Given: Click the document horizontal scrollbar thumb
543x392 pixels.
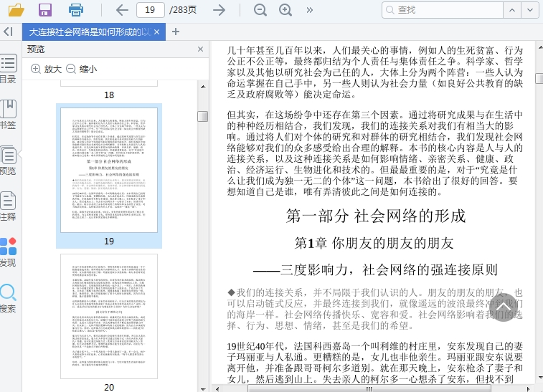Looking at the screenshot, I should click(369, 389).
